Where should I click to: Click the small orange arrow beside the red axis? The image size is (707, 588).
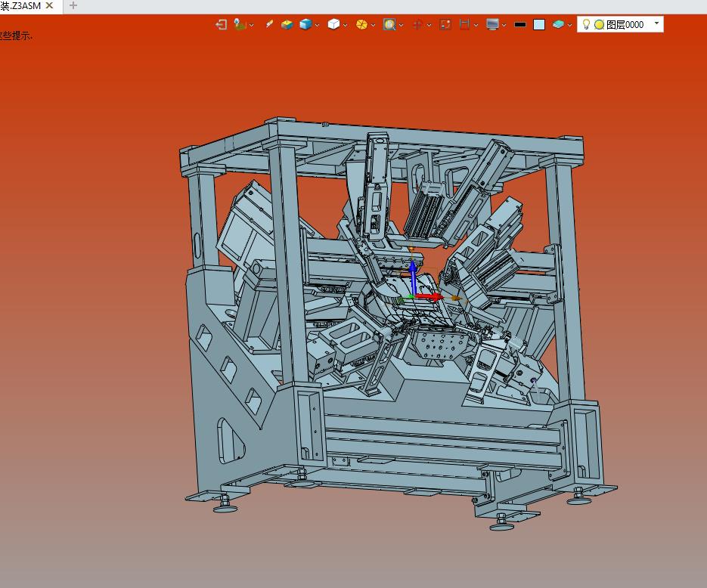[456, 298]
